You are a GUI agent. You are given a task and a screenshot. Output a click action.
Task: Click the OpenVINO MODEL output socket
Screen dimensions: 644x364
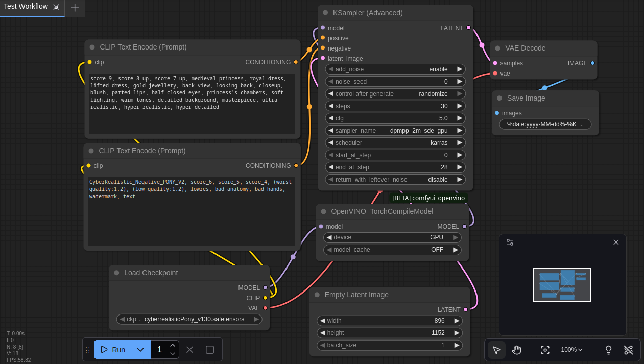[x=464, y=226]
